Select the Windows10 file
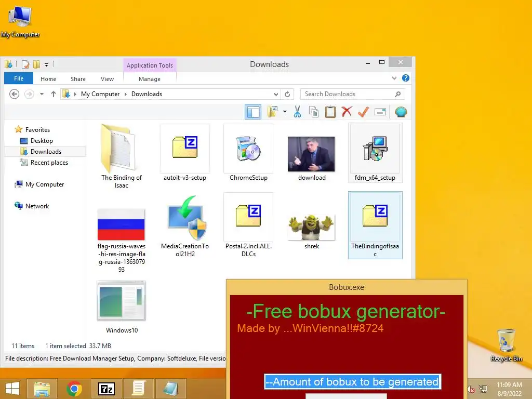This screenshot has width=532, height=399. click(121, 307)
